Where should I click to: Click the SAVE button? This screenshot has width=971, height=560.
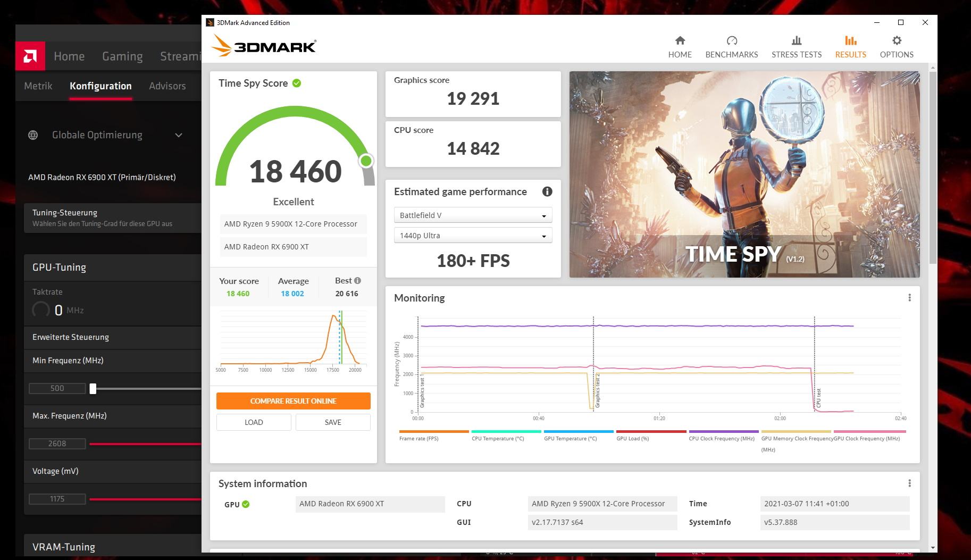(x=333, y=422)
